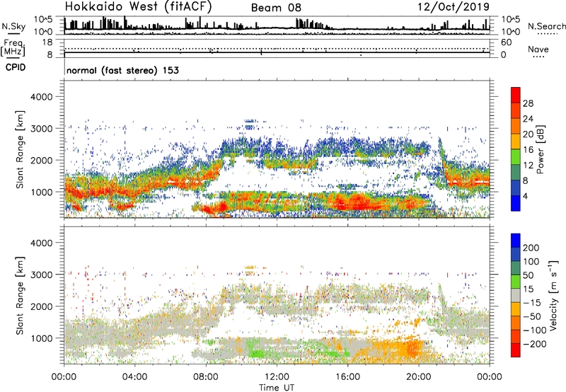
Task: Click the '3000' tick on the velocity panel
Action: click(x=41, y=275)
